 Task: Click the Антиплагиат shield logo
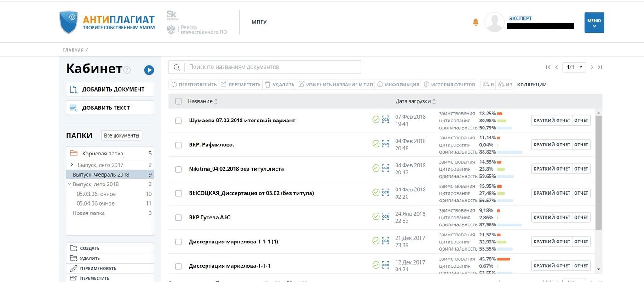coord(69,22)
